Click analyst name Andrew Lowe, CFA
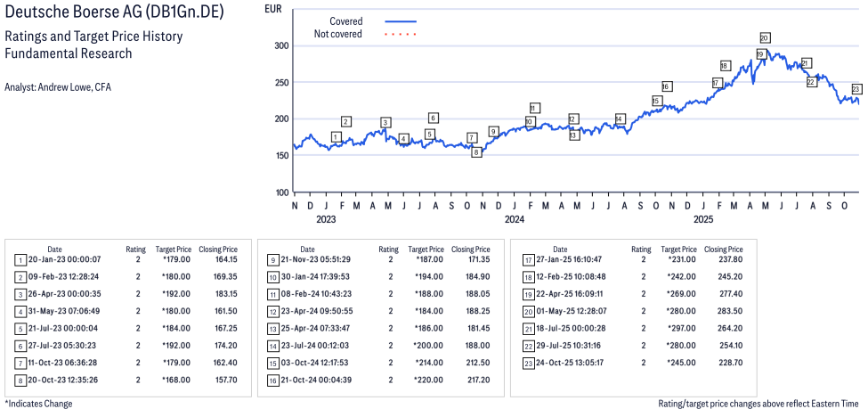Viewport: 868px width, 409px height. point(58,86)
